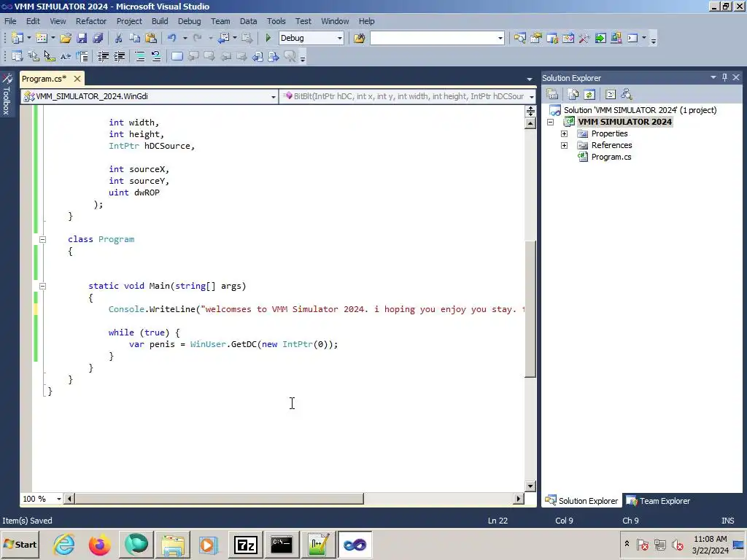Screen dimensions: 747x560
Task: Click the Display Word Completion icon
Action: [66, 57]
